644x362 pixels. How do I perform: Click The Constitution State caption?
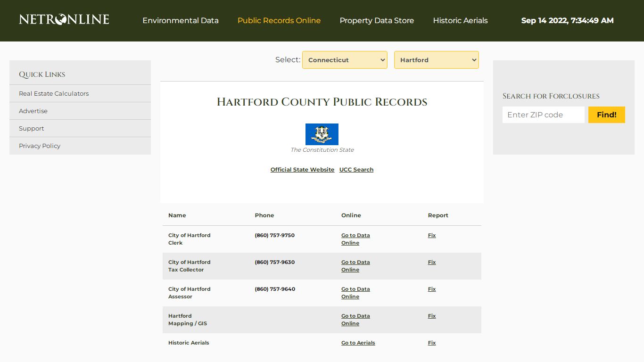pos(322,150)
